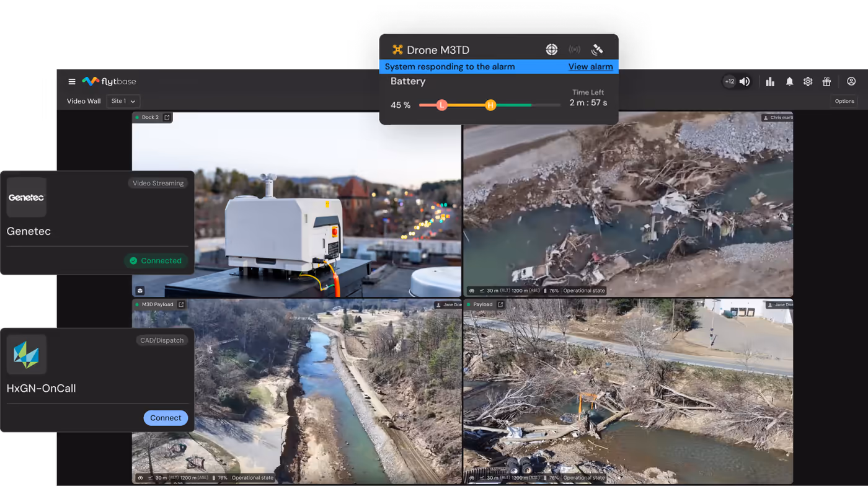Screen dimensions: 868x486
Task: Click the System responding to the alarm banner
Action: 498,66
